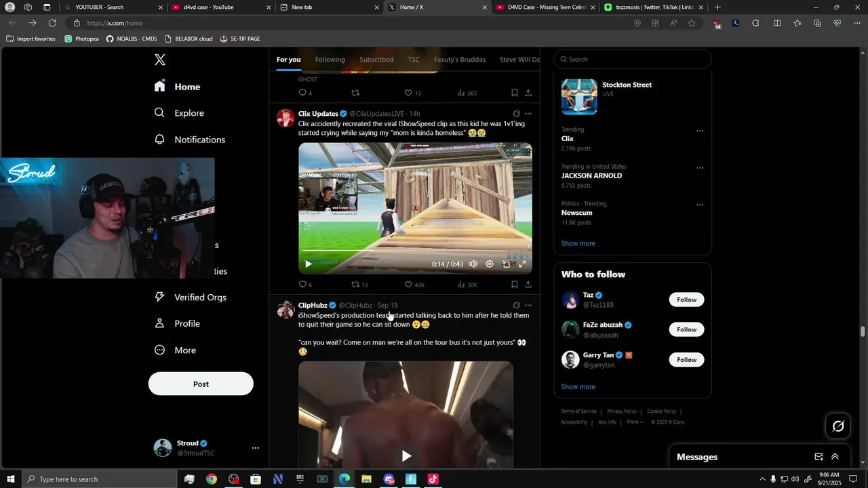Open the JACKSON ARNOLD trending topic

click(591, 176)
